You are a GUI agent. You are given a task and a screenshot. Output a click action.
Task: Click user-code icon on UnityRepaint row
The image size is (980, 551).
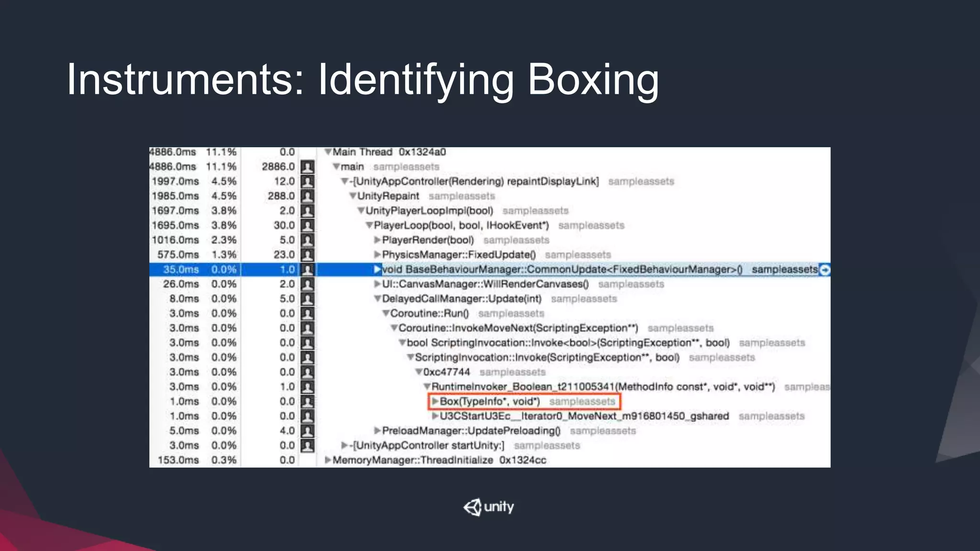coord(308,196)
